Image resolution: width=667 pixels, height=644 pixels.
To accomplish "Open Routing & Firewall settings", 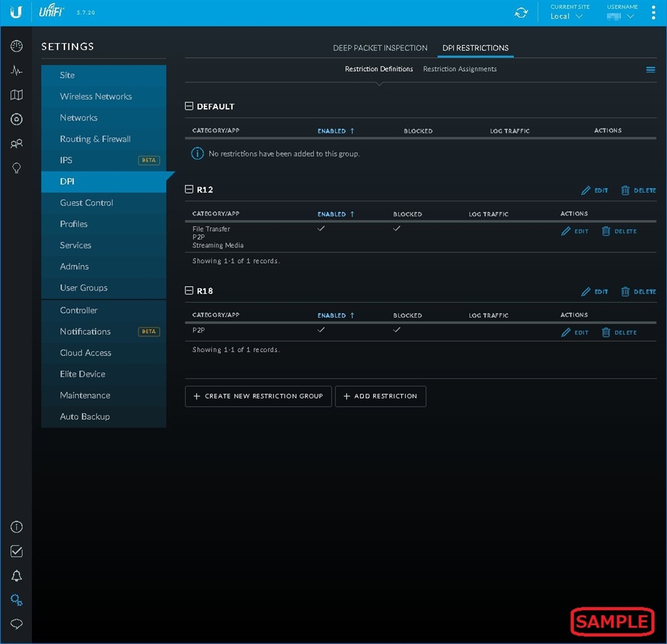I will pyautogui.click(x=104, y=139).
